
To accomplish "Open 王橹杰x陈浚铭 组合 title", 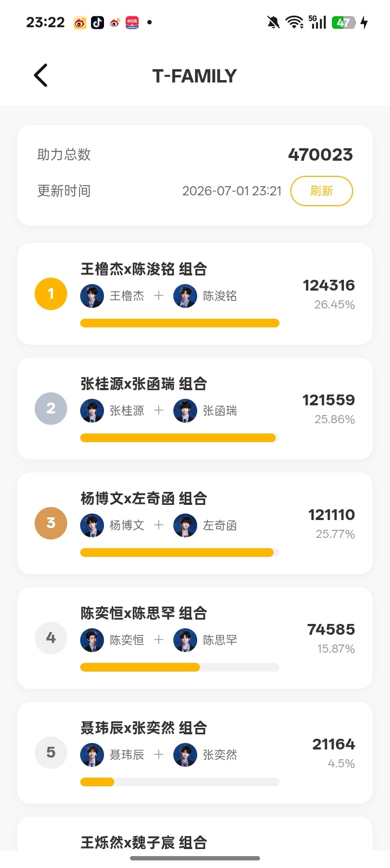I will coord(144,269).
